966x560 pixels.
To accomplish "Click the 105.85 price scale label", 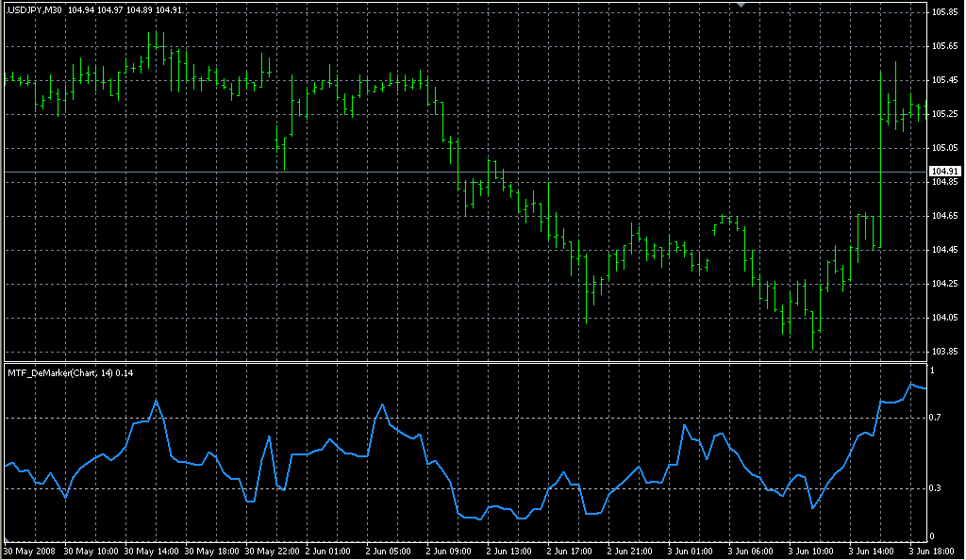I will (944, 11).
